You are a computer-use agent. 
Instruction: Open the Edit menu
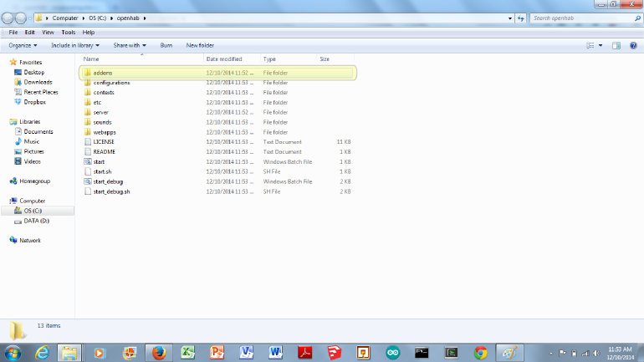click(x=29, y=33)
